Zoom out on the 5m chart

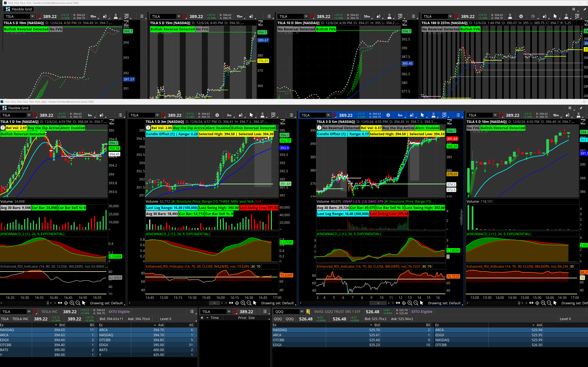coord(416,303)
